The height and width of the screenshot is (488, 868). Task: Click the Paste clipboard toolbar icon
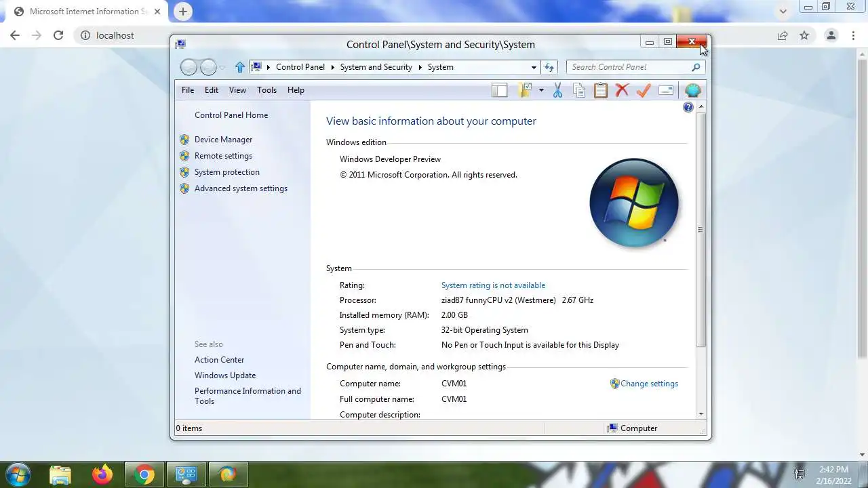601,90
